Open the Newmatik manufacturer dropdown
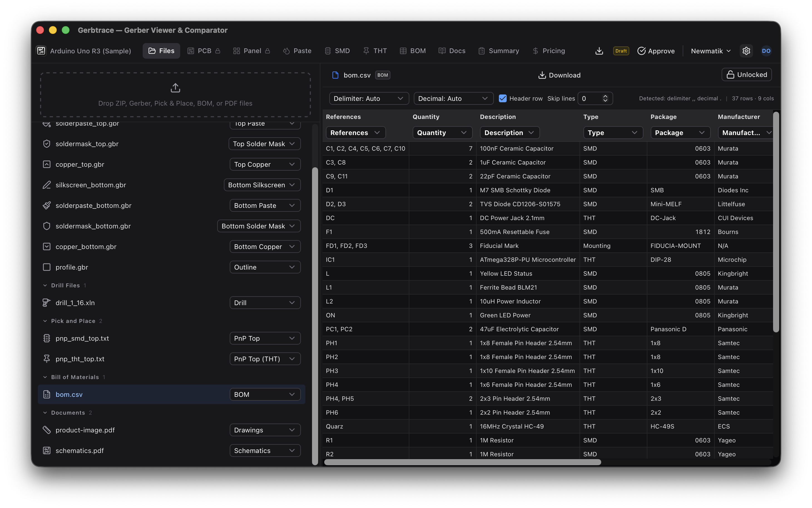This screenshot has height=508, width=812. 711,51
